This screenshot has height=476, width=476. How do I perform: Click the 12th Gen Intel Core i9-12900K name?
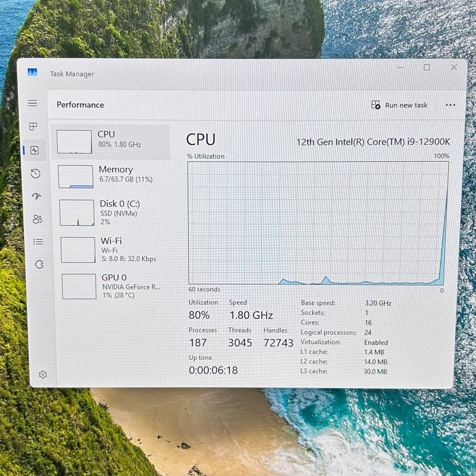373,142
